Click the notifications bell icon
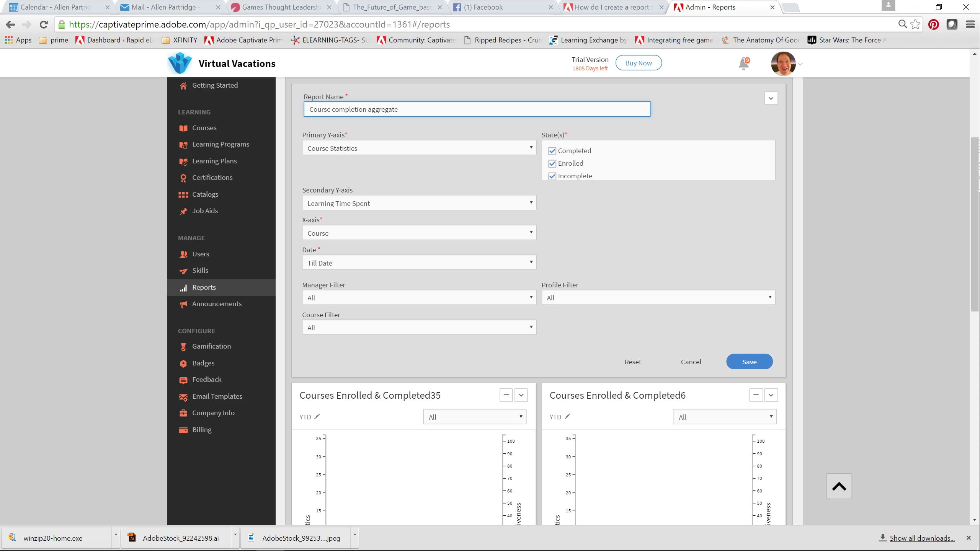The height and width of the screenshot is (551, 980). click(743, 64)
